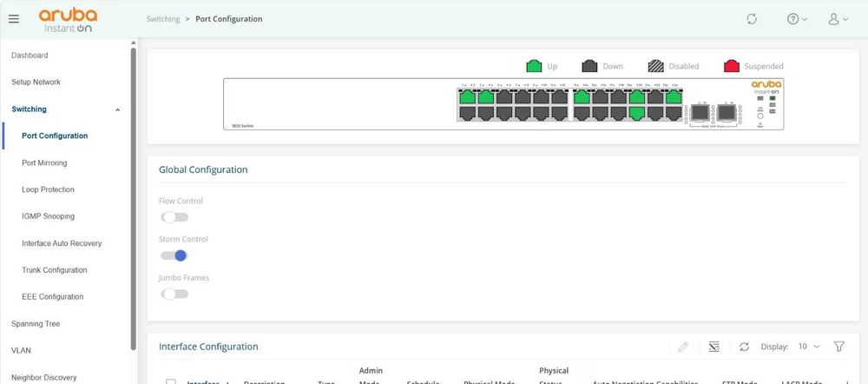Enable the Jumbo Frames toggle

(x=174, y=294)
